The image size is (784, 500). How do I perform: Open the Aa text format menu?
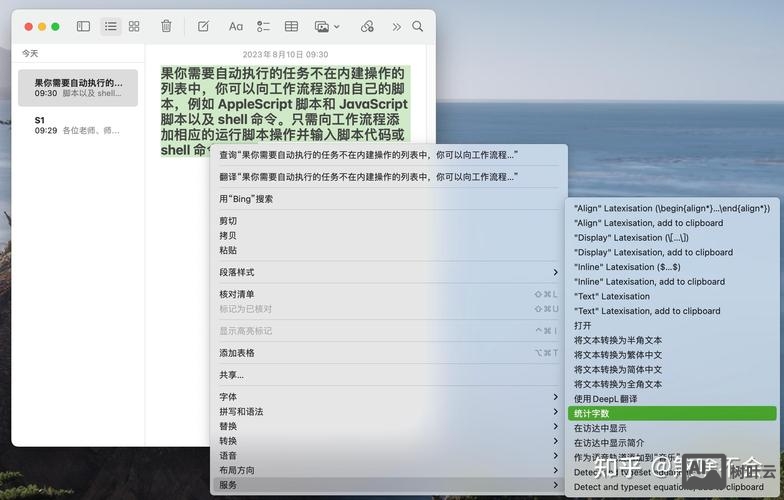pyautogui.click(x=236, y=26)
